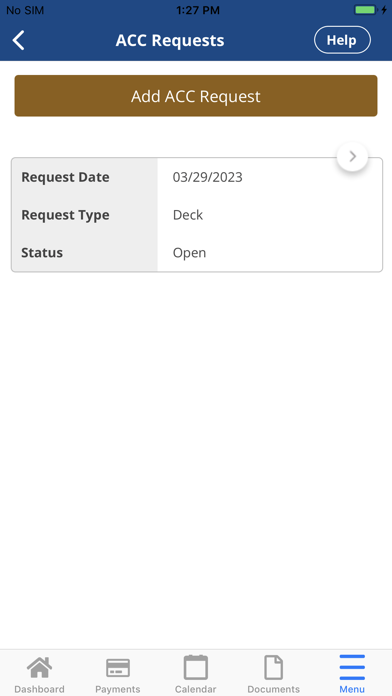Image resolution: width=392 pixels, height=696 pixels.
Task: Select the Calendar tab label
Action: click(196, 689)
